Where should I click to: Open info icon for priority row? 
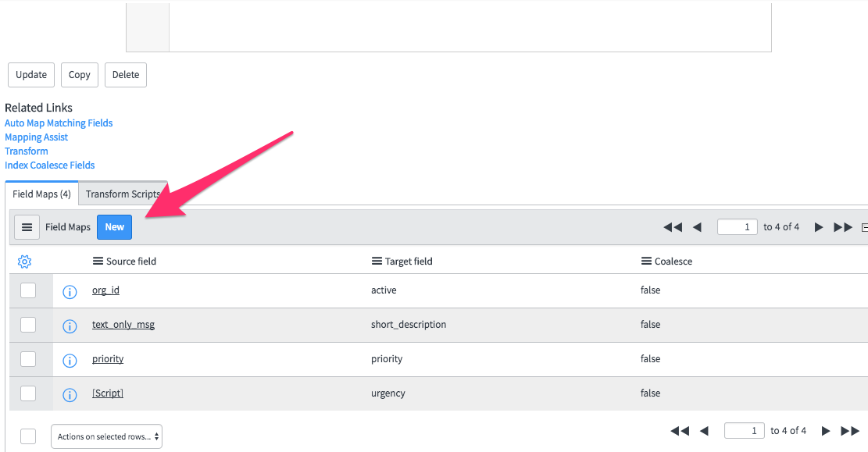point(70,361)
